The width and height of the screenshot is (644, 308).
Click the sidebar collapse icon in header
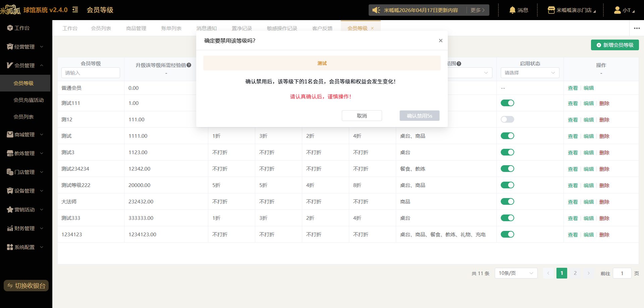coord(75,10)
